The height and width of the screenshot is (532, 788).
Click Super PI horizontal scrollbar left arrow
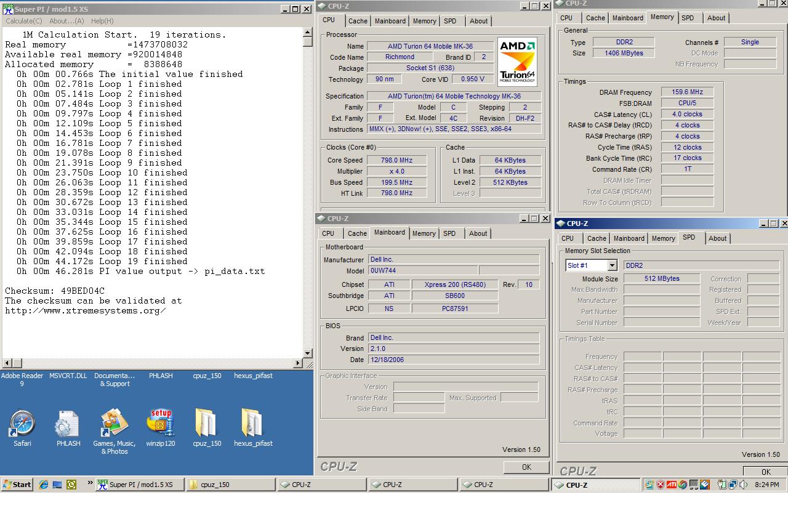[x=7, y=363]
